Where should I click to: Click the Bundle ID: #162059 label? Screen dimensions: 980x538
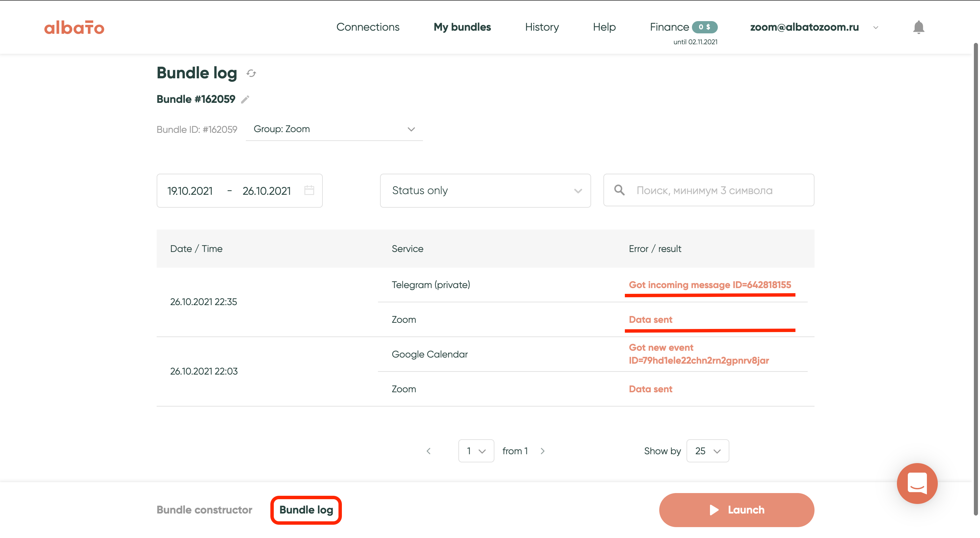pyautogui.click(x=197, y=130)
